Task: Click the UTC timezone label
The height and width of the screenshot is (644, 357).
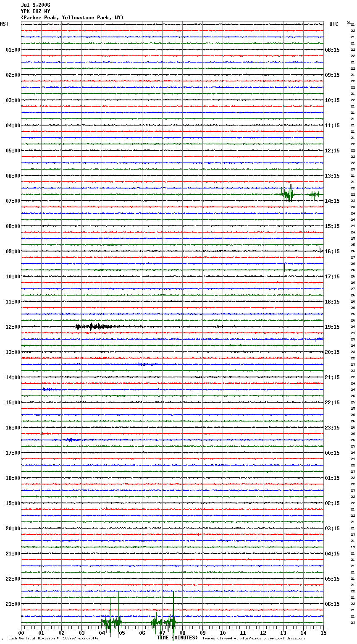Action: tap(334, 24)
